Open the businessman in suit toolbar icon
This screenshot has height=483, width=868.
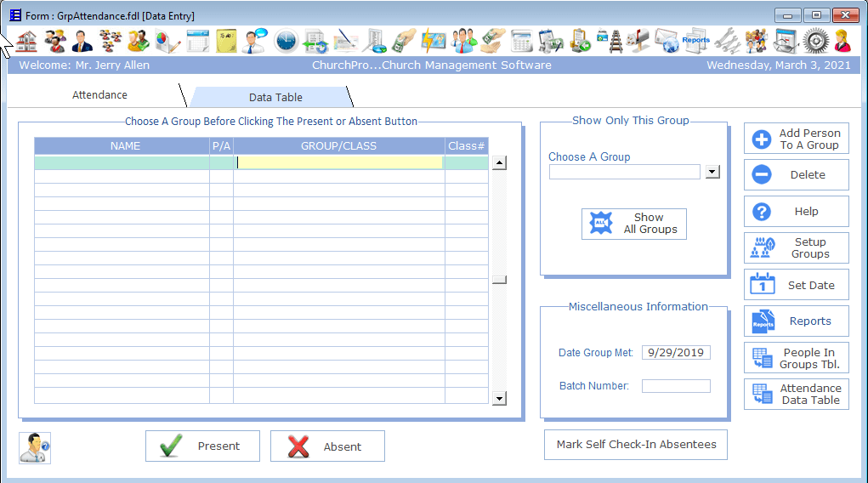coord(82,42)
